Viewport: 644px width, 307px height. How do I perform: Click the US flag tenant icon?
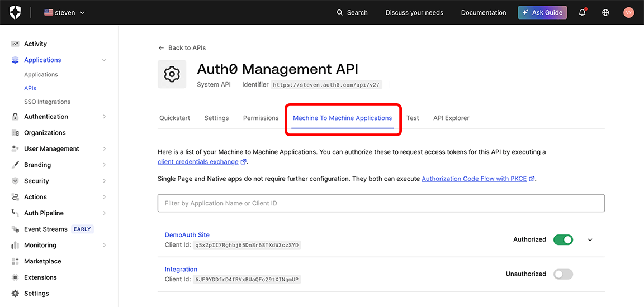click(x=49, y=13)
